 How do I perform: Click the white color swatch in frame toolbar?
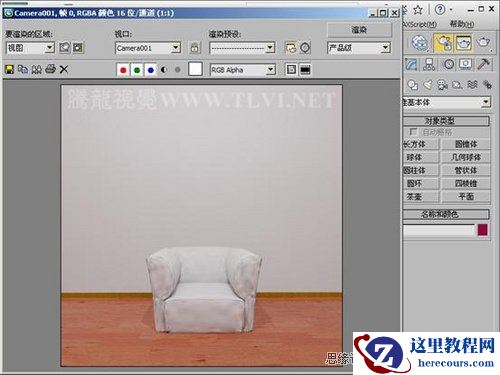click(195, 69)
